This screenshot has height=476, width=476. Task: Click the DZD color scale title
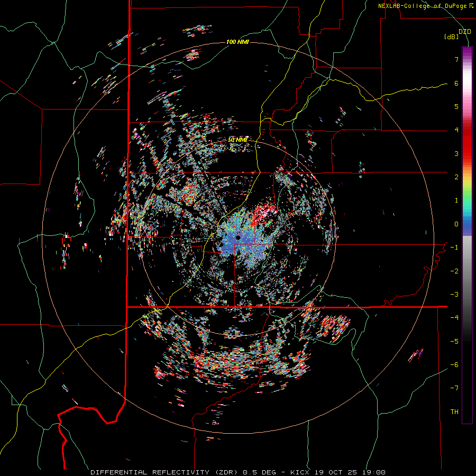pyautogui.click(x=465, y=32)
